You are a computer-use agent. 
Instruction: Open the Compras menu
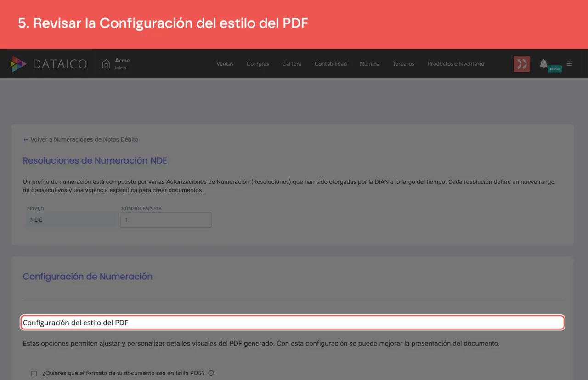click(258, 64)
